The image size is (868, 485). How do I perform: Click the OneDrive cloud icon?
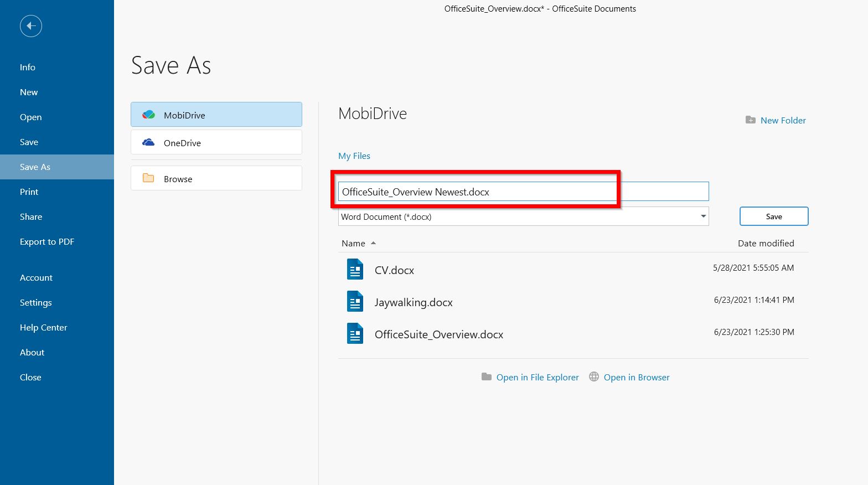tap(148, 142)
